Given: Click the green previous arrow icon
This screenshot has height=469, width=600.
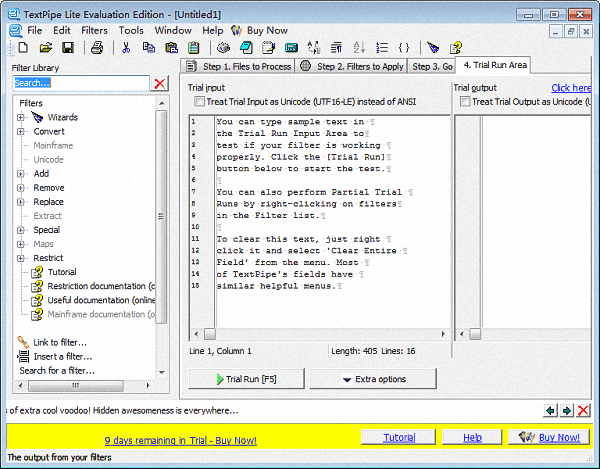Looking at the screenshot, I should (x=550, y=410).
